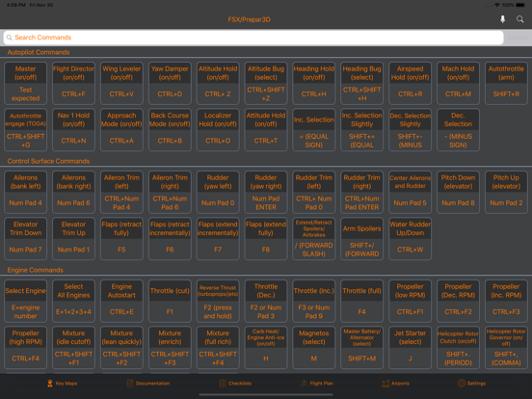Image resolution: width=532 pixels, height=399 pixels.
Task: Tap Center Ailerons and Rudder card
Action: 411,192
